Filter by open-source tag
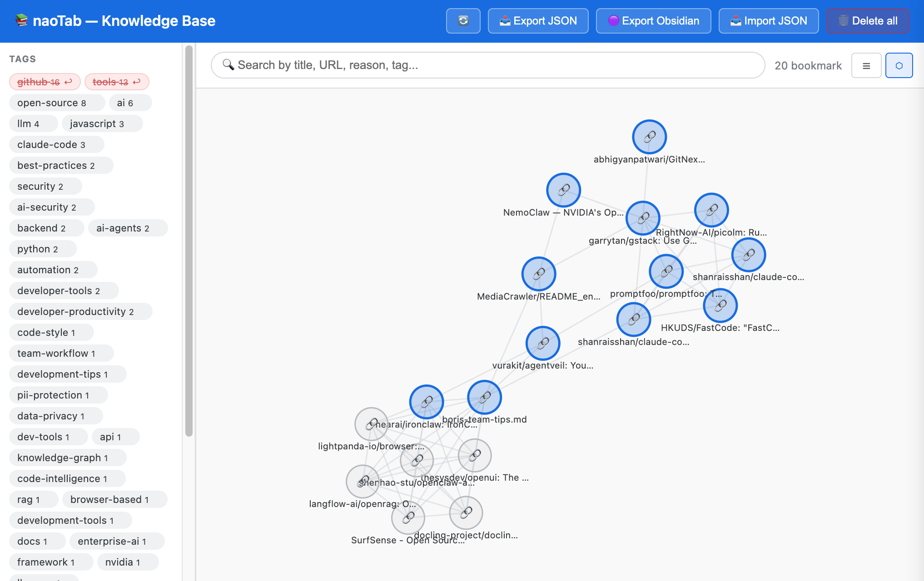The image size is (924, 581). coord(57,103)
